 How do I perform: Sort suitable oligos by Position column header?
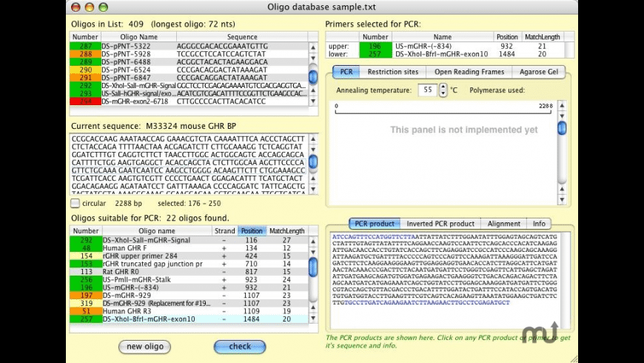[x=252, y=231]
